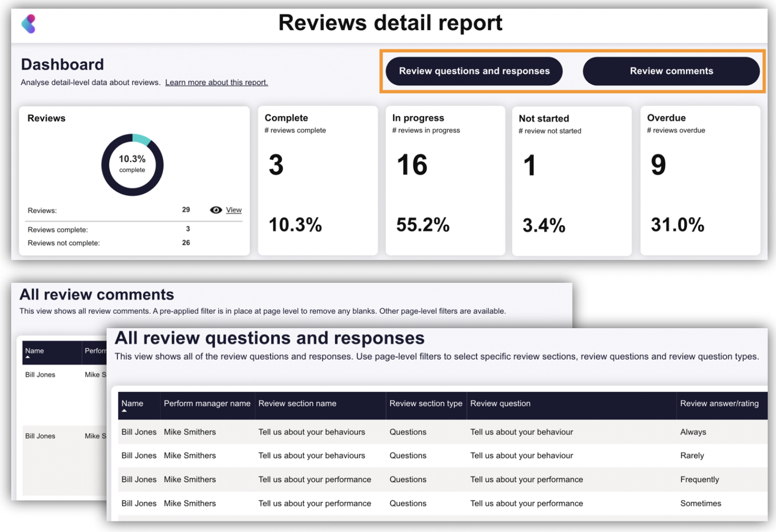Toggle sorting on Perform manager name column
This screenshot has height=532, width=776.
(x=207, y=403)
